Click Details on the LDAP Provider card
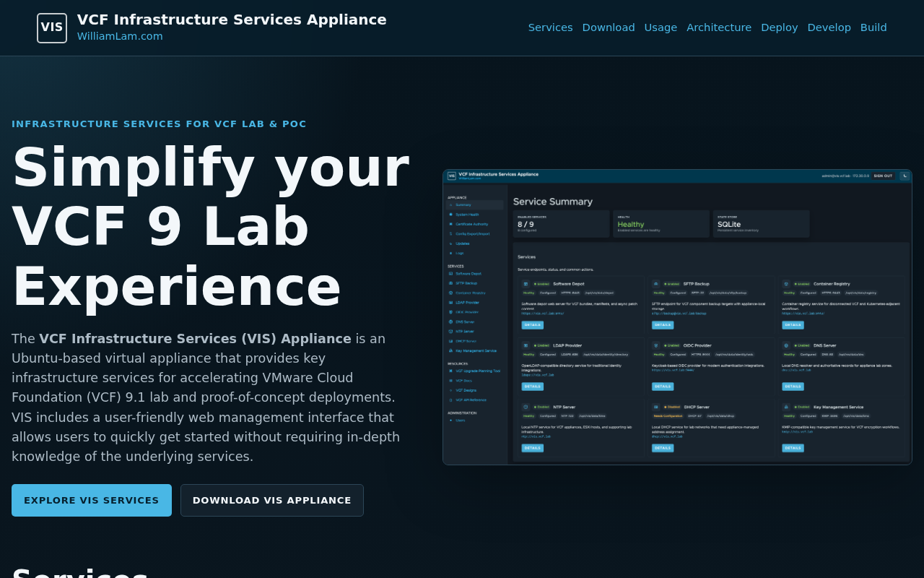The height and width of the screenshot is (578, 924). coord(533,387)
